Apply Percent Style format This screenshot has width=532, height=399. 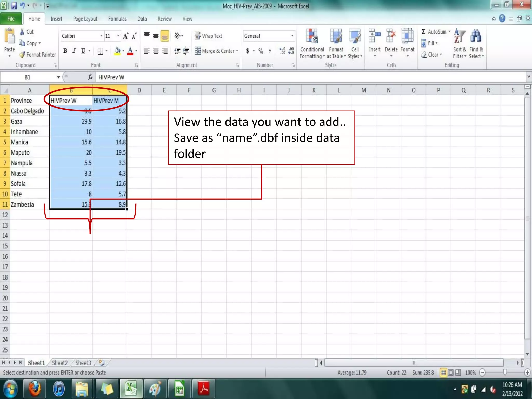[x=261, y=51]
